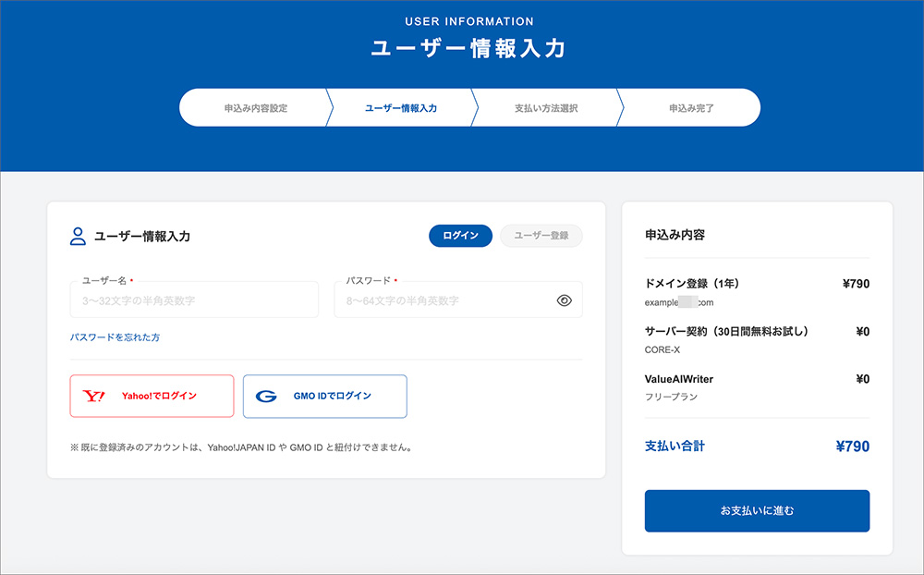Click the G logo in the GMO ID login button
Image resolution: width=924 pixels, height=575 pixels.
pos(265,396)
